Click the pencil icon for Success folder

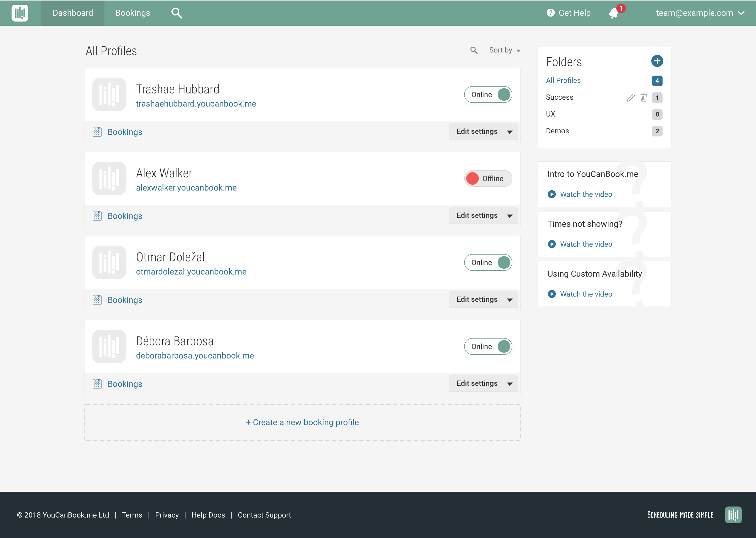point(631,97)
